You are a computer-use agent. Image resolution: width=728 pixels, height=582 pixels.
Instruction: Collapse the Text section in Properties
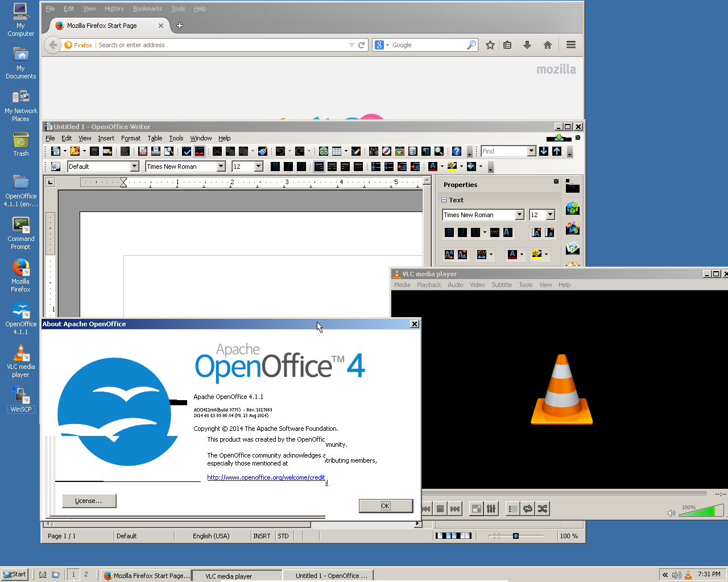(x=444, y=200)
